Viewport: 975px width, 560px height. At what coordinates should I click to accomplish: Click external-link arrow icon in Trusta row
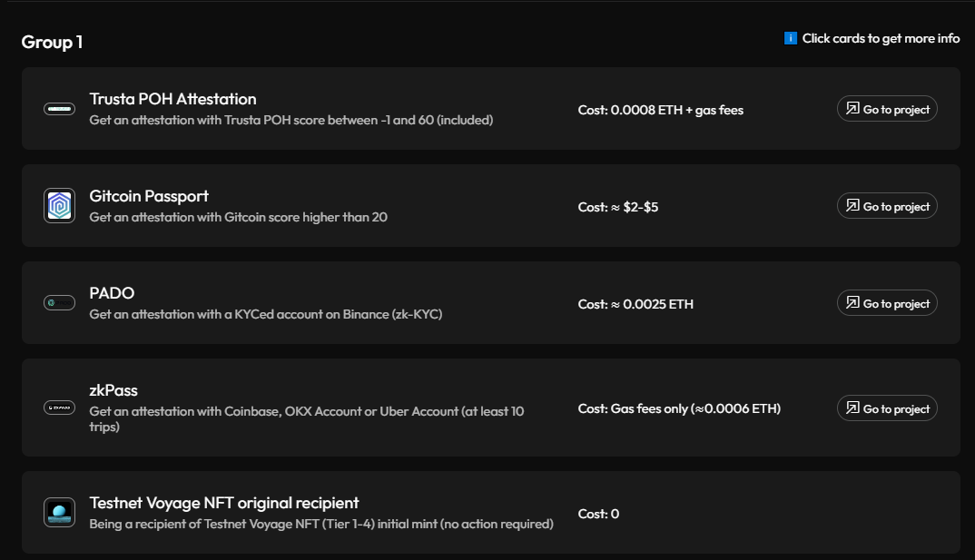[x=852, y=108]
